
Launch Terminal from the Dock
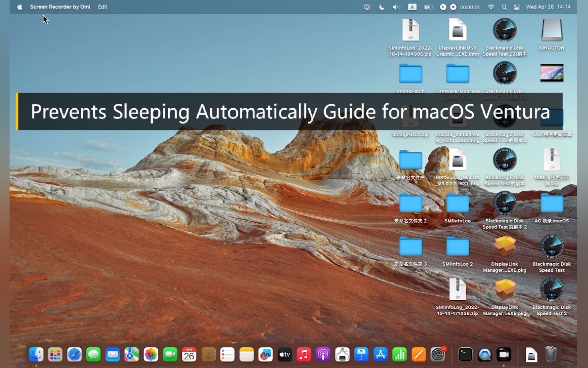pos(465,355)
